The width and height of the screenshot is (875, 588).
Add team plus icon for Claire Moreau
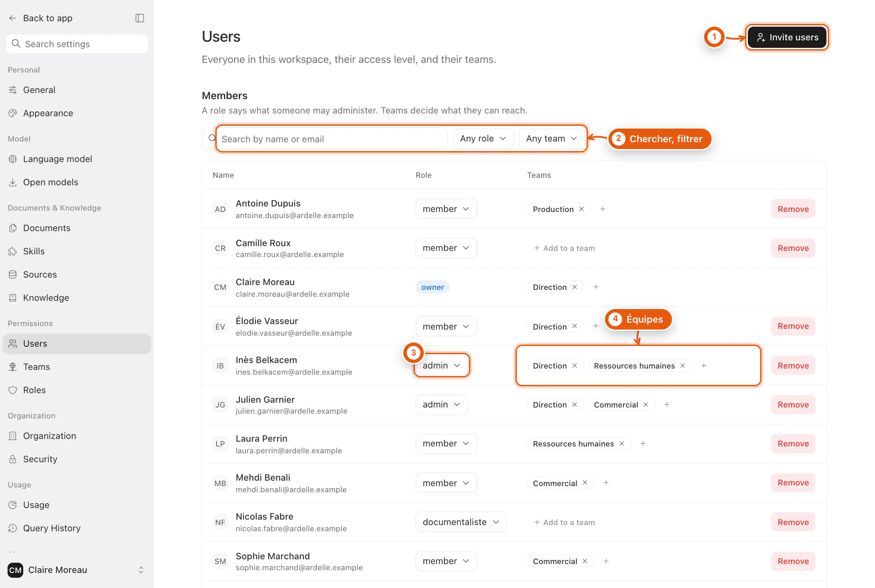click(596, 287)
